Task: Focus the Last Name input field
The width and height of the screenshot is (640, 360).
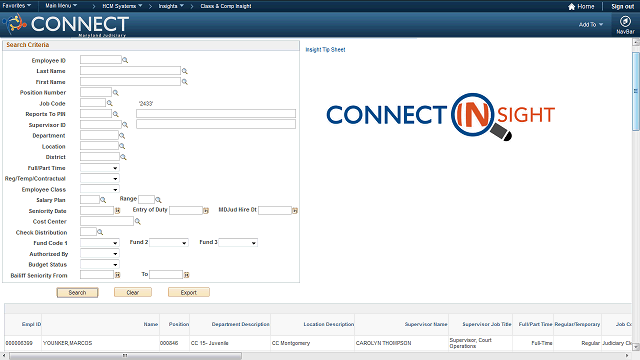Action: pos(130,71)
